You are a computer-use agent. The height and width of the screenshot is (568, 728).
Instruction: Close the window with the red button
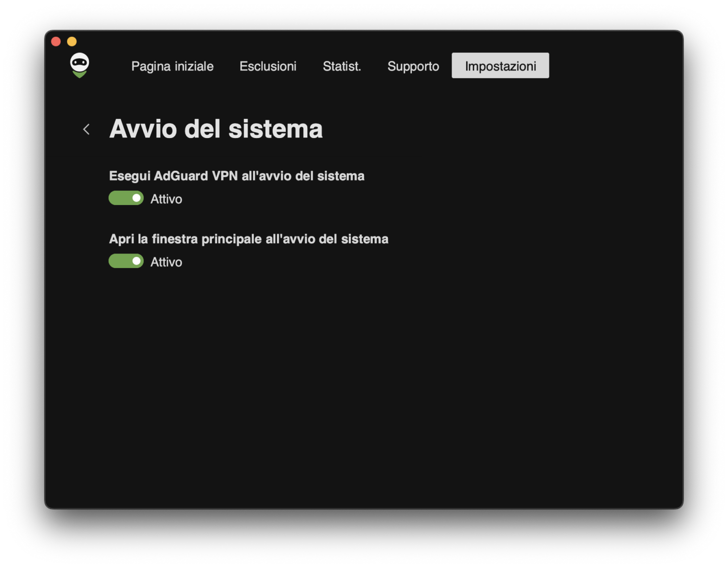(x=56, y=42)
